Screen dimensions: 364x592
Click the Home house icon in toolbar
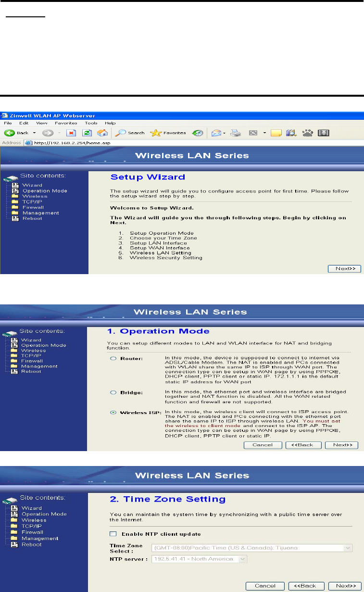102,133
